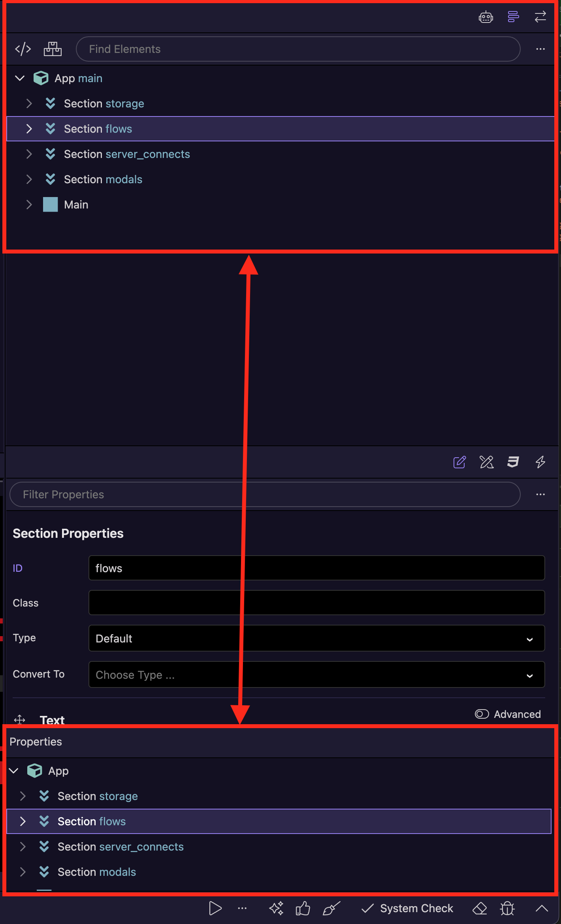Click the robot AI assistant icon
Viewport: 561px width, 924px height.
click(486, 17)
